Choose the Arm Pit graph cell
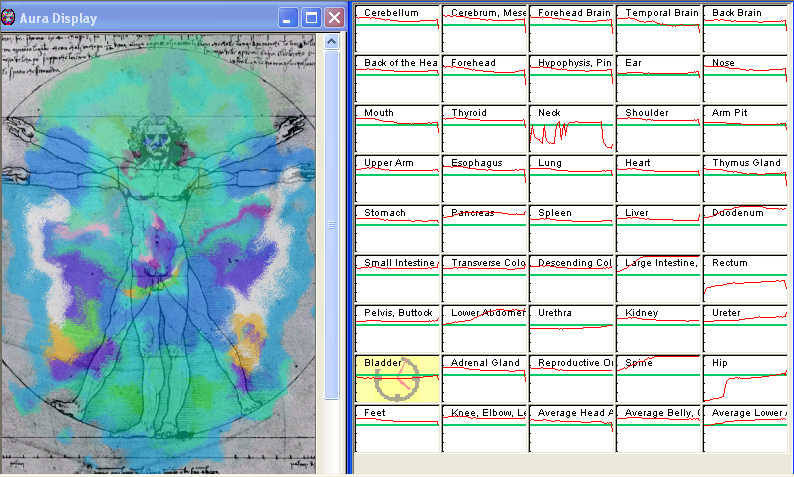The image size is (794, 477). click(746, 129)
